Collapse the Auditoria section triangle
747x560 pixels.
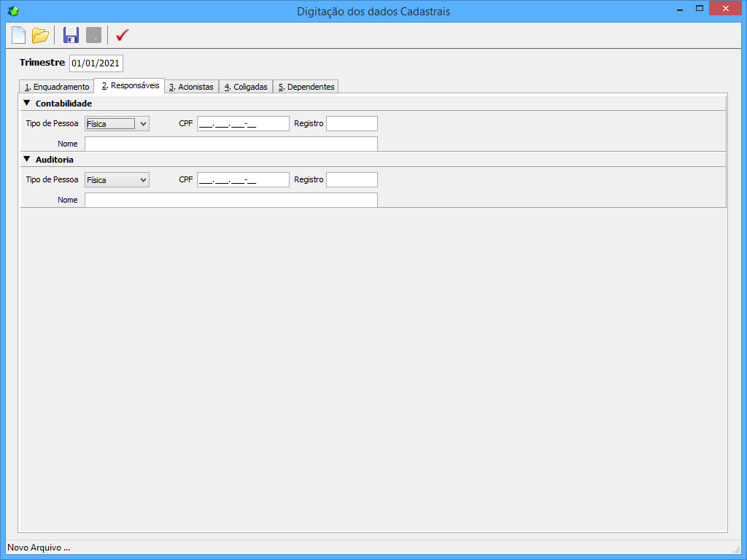click(x=27, y=159)
